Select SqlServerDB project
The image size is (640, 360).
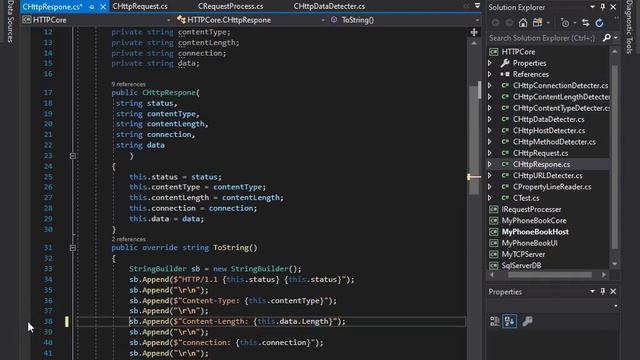(521, 265)
